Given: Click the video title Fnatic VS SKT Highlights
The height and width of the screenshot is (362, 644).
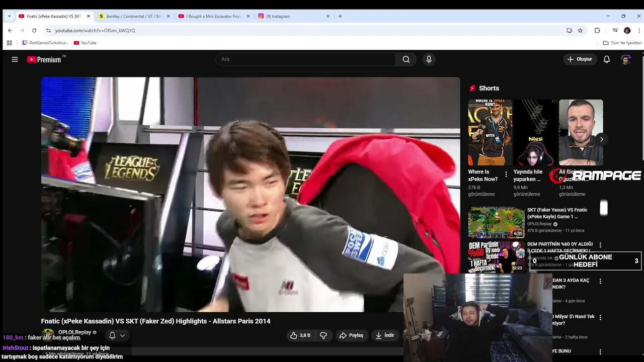Looking at the screenshot, I should pos(155,321).
